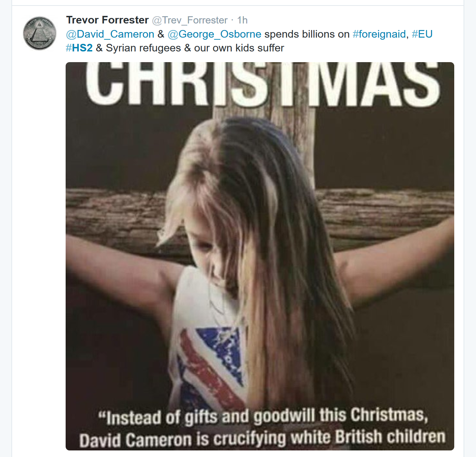Click the @Trev_Forrester handle
The image size is (476, 457).
(x=190, y=20)
